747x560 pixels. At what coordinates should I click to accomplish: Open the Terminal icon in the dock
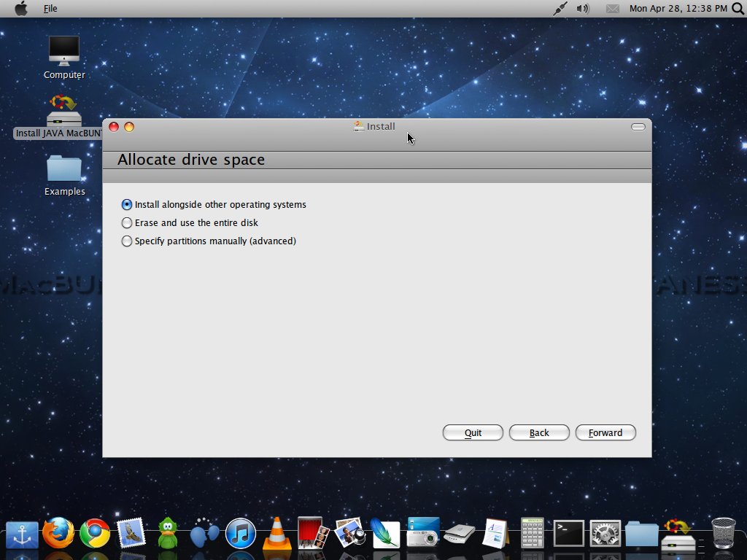click(568, 533)
